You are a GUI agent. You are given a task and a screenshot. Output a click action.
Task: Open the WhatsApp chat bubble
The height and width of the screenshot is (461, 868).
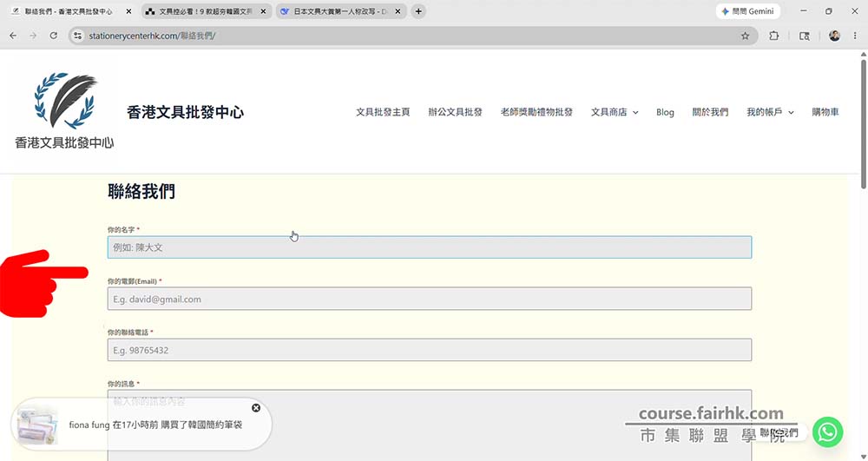point(827,431)
